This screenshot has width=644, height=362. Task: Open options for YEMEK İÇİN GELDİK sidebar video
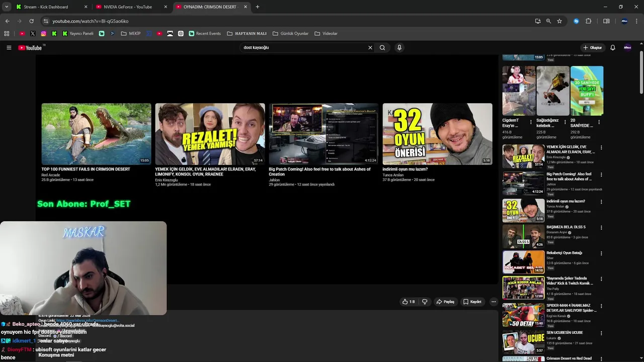tap(601, 148)
